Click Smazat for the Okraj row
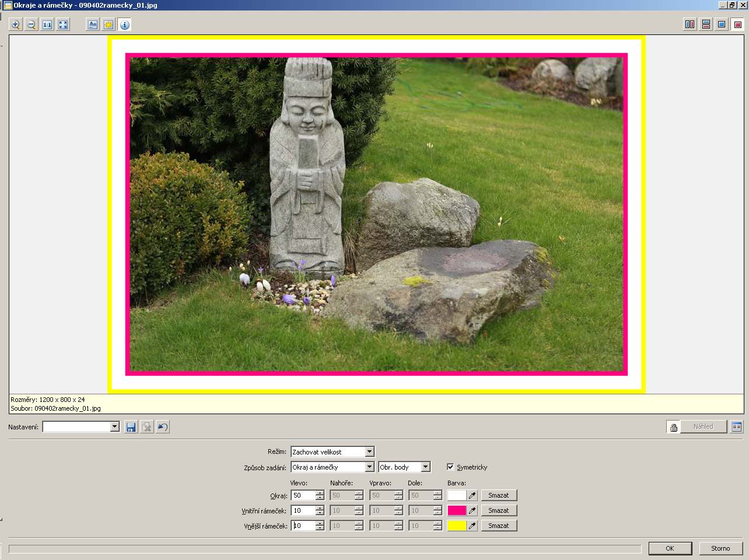 (499, 495)
